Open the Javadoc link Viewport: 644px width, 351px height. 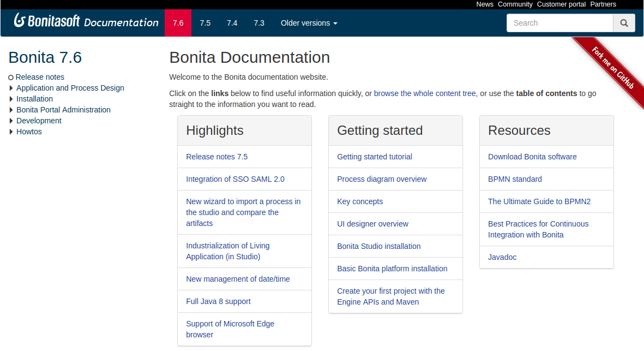pos(502,257)
